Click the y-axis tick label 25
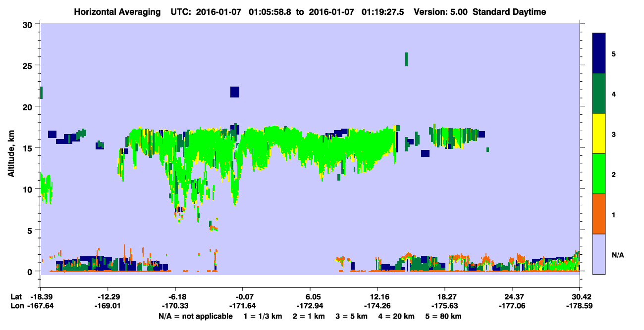Viewport: 644px width, 330px height. click(x=29, y=65)
